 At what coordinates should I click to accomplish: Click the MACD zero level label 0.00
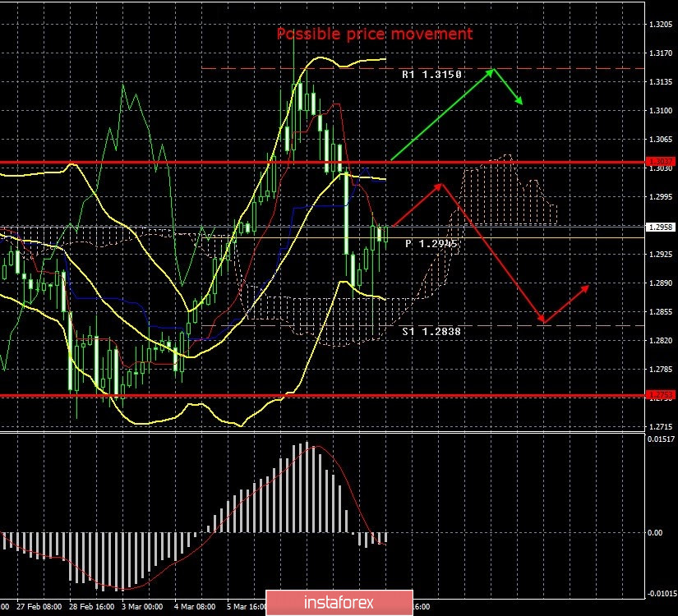click(x=656, y=533)
